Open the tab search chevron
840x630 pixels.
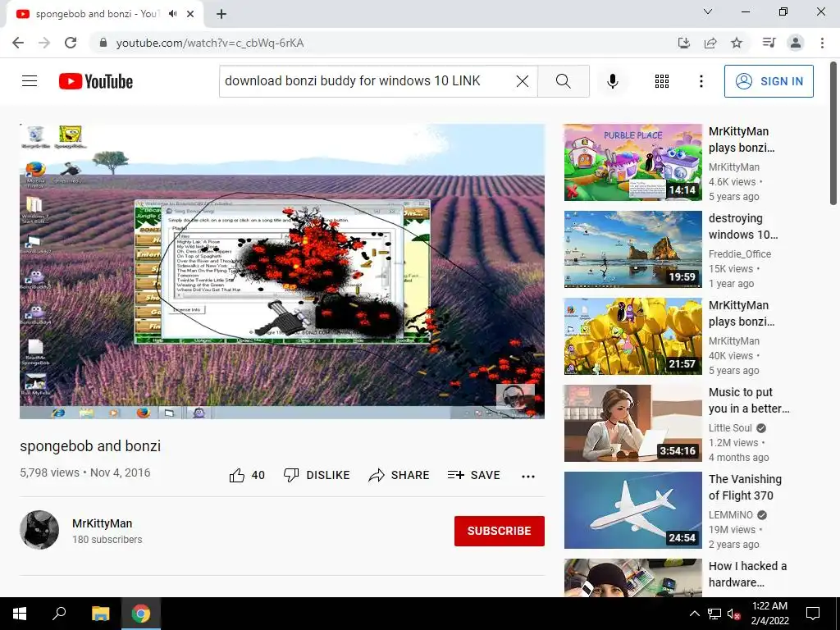708,11
